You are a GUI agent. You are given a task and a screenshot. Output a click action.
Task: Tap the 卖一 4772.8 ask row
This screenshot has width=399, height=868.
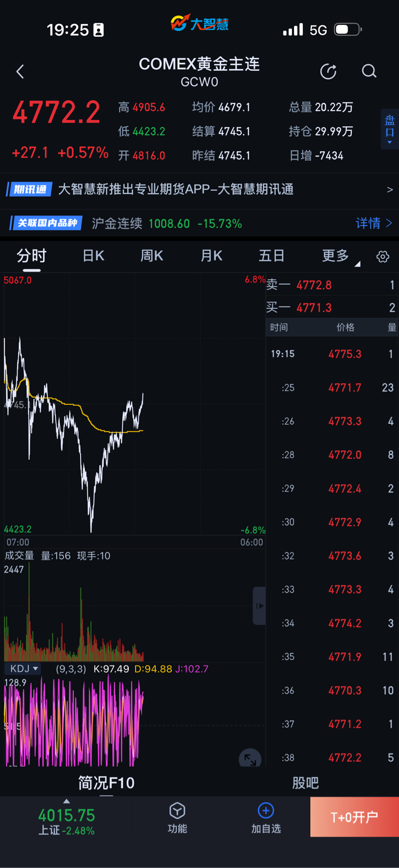coord(332,285)
